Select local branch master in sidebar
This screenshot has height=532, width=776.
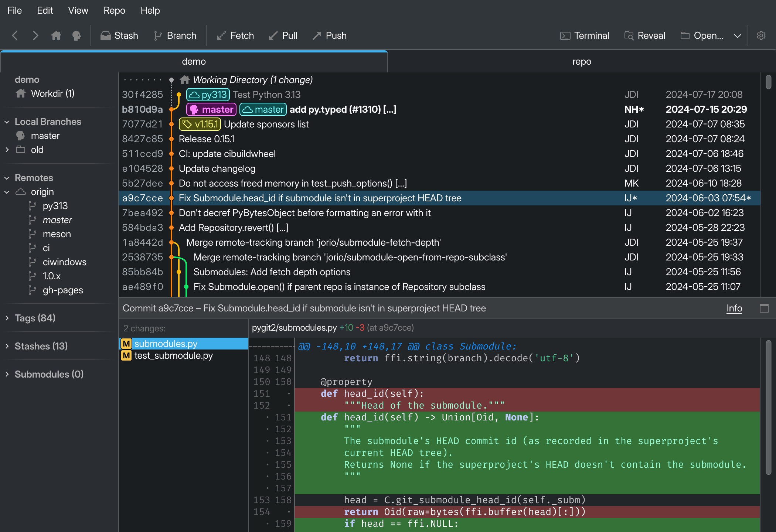coord(59,136)
